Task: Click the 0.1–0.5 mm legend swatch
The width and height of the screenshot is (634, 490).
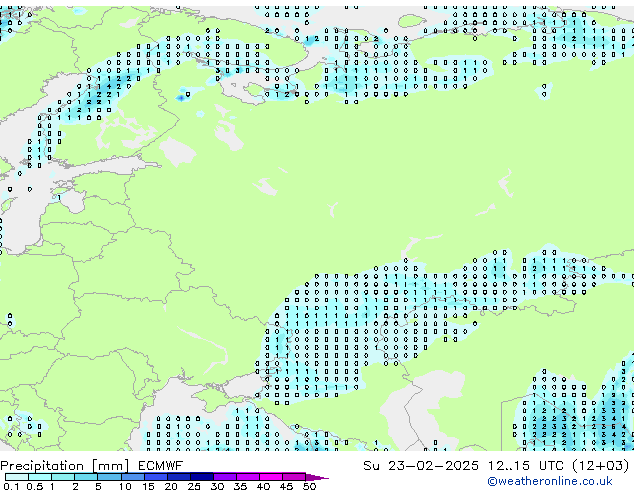Action: (17, 477)
